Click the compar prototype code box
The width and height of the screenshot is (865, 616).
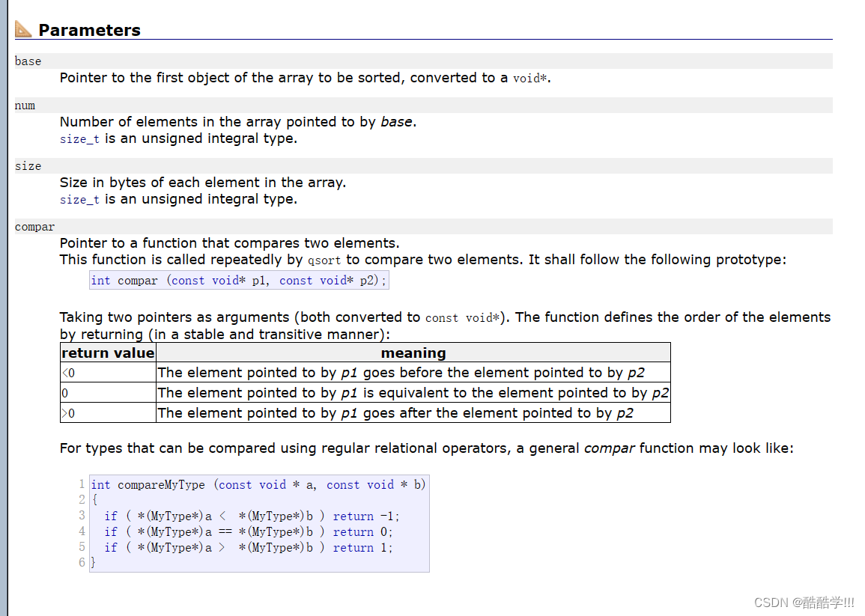pyautogui.click(x=239, y=280)
